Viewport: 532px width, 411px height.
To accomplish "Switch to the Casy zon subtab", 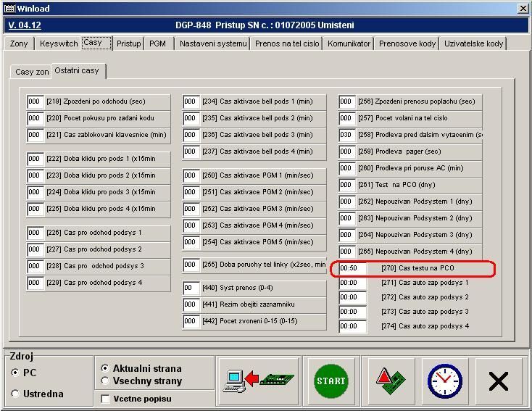I will (32, 72).
